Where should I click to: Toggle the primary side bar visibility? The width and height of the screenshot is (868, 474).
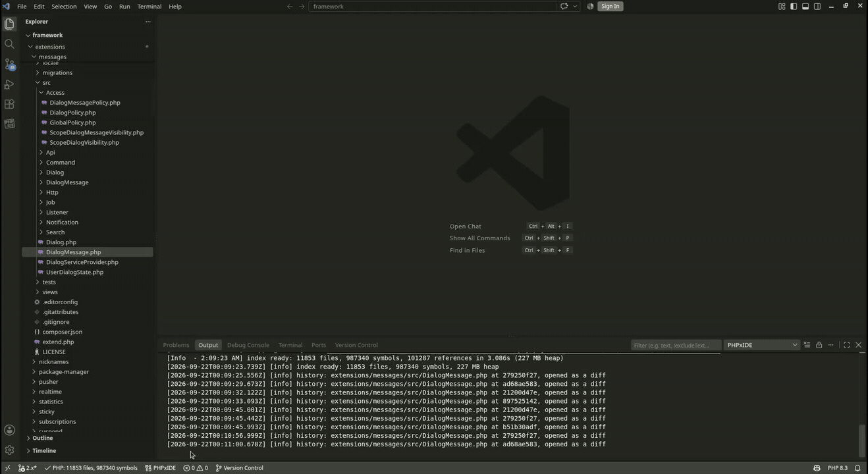pos(794,7)
